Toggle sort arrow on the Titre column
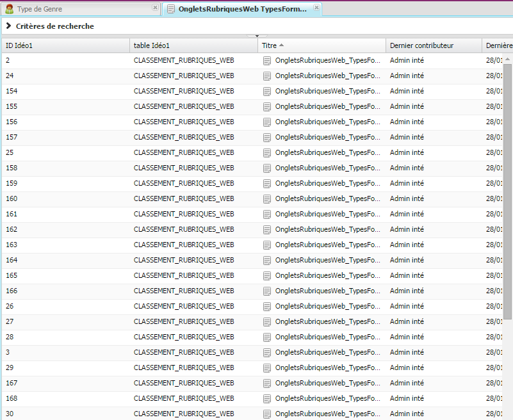This screenshot has width=513, height=420. coord(282,45)
